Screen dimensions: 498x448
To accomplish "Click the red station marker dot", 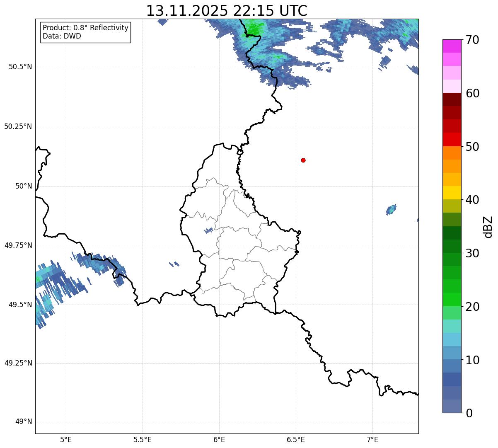I will click(x=303, y=160).
